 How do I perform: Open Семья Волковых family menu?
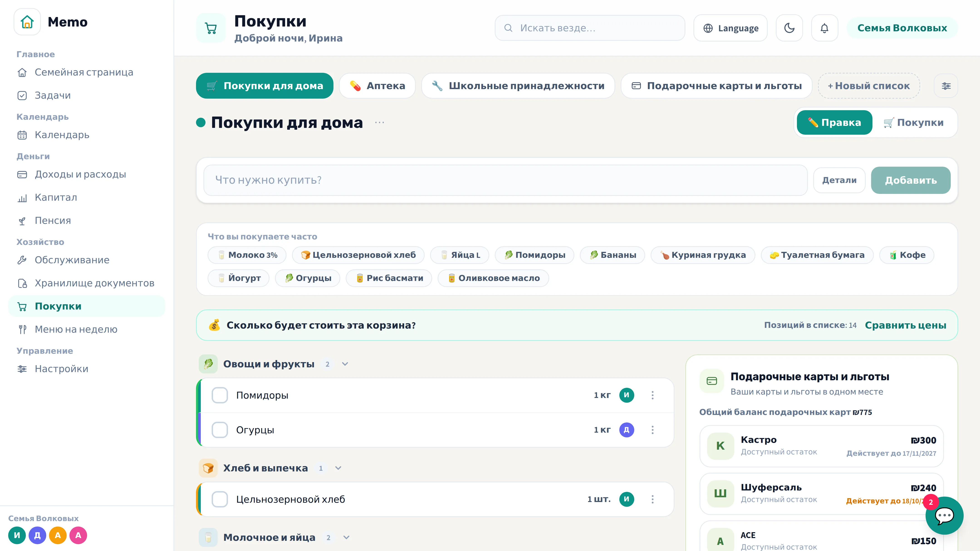pyautogui.click(x=902, y=28)
